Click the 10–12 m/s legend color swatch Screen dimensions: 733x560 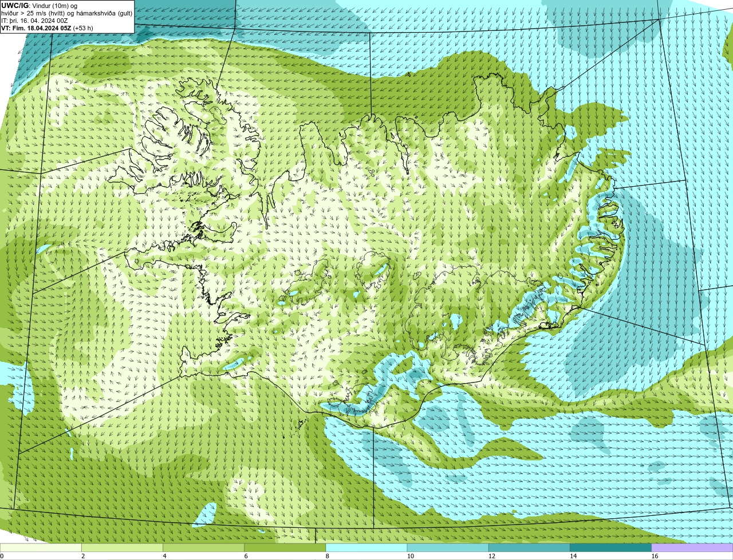coord(448,548)
